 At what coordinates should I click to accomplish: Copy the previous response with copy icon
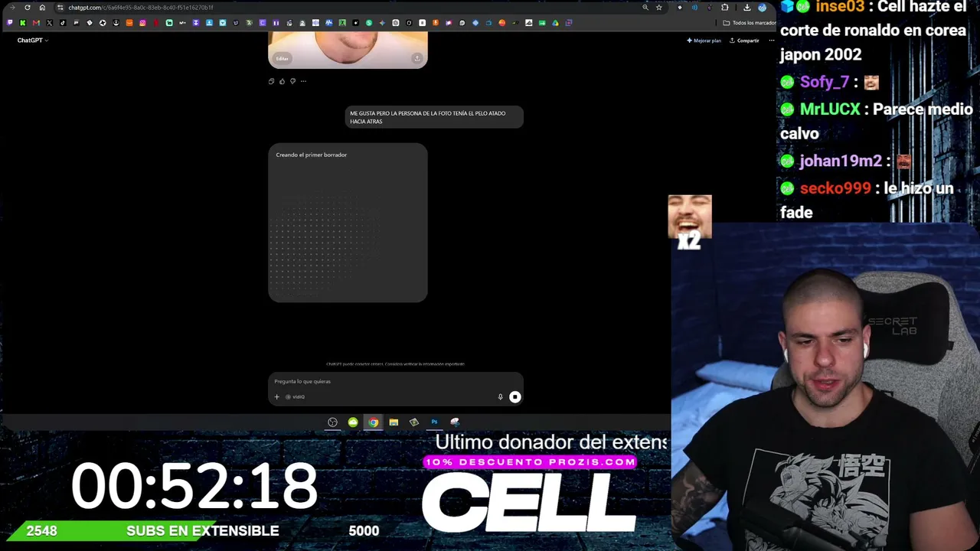pos(271,81)
